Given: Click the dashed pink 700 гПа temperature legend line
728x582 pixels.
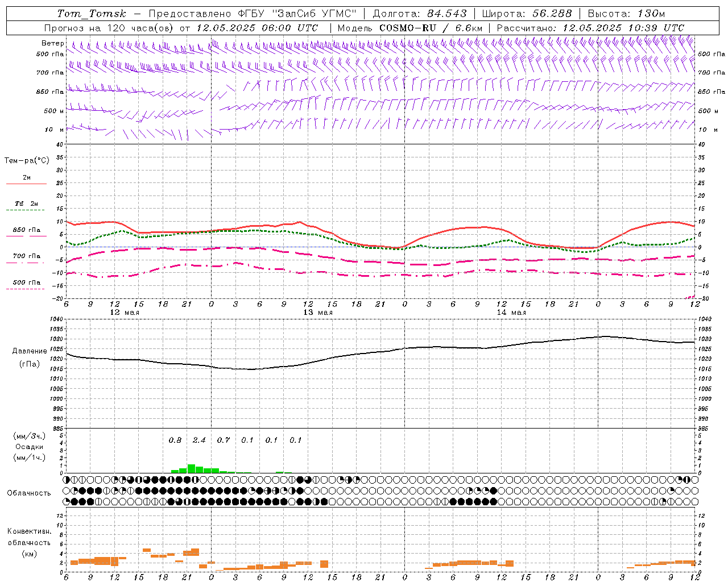Looking at the screenshot, I should click(x=26, y=263).
